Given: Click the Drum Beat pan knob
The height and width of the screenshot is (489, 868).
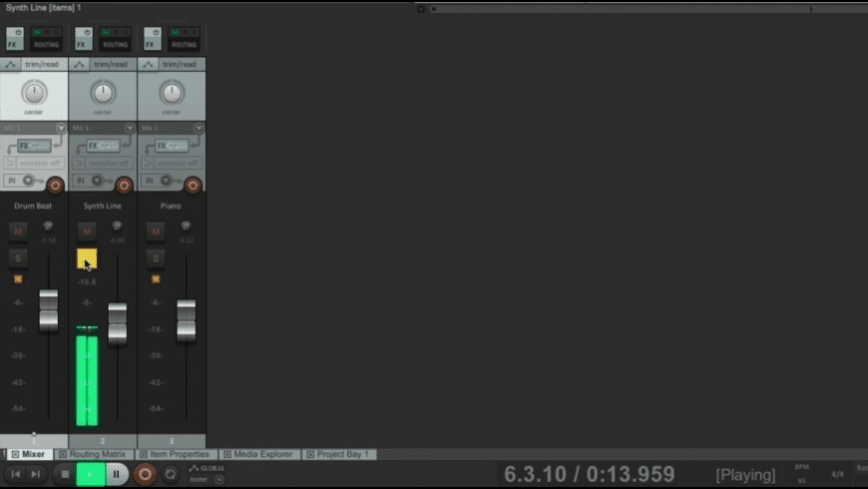Looking at the screenshot, I should tap(34, 93).
